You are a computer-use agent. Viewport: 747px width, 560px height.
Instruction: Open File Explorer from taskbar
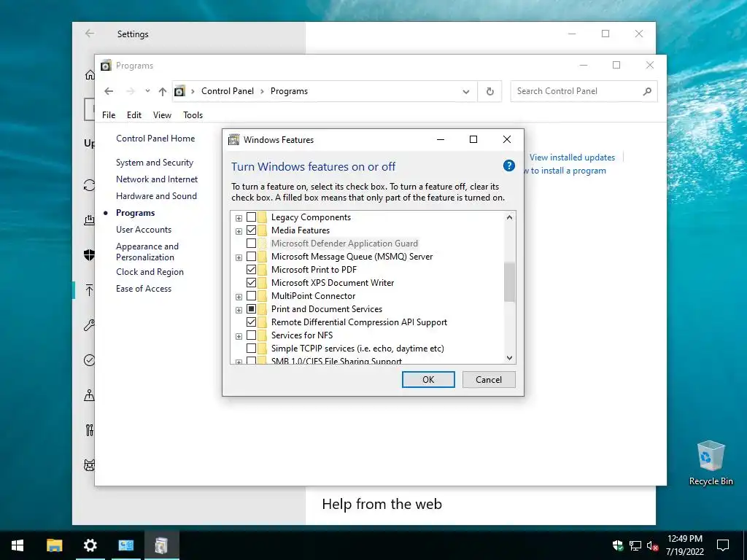(54, 545)
